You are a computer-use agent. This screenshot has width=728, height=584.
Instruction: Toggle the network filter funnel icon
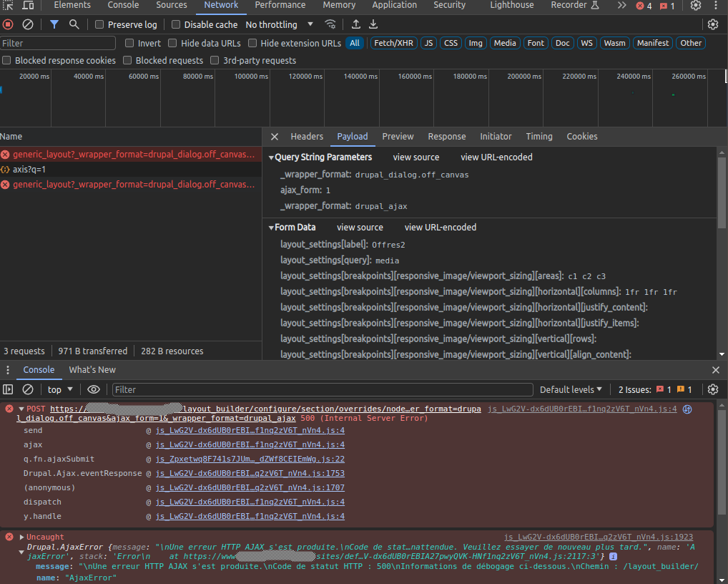pyautogui.click(x=54, y=24)
